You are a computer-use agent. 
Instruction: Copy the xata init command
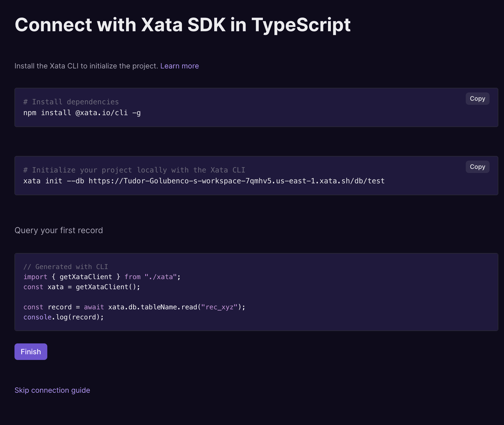click(477, 167)
